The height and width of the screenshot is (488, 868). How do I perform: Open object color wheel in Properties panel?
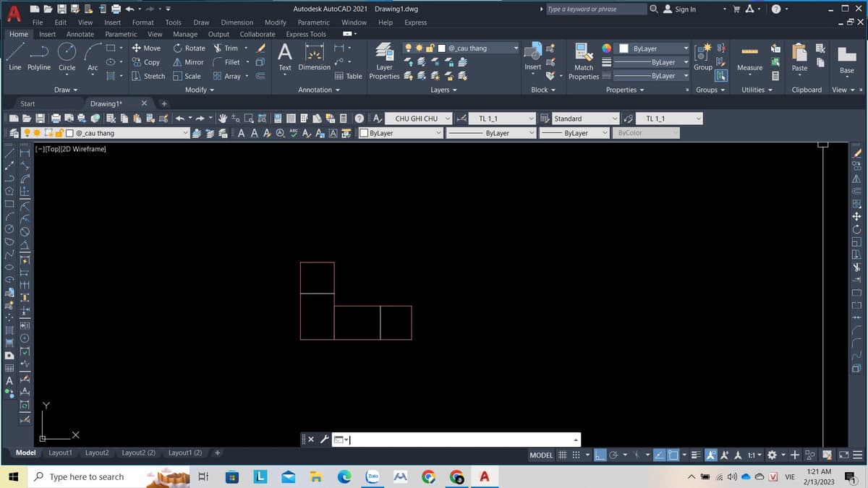coord(607,48)
